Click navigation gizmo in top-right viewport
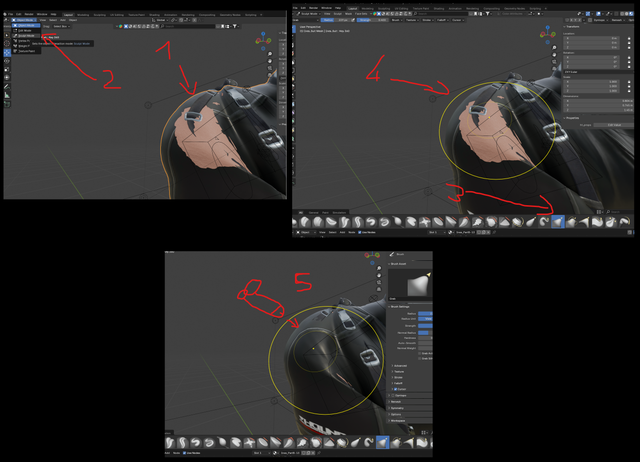This screenshot has width=640, height=462. (x=547, y=33)
